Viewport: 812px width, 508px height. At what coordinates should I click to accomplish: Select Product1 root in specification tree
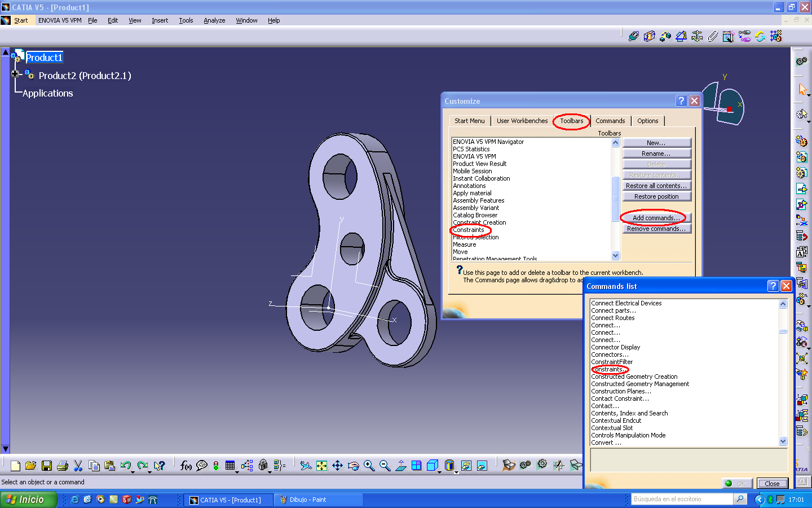[44, 58]
